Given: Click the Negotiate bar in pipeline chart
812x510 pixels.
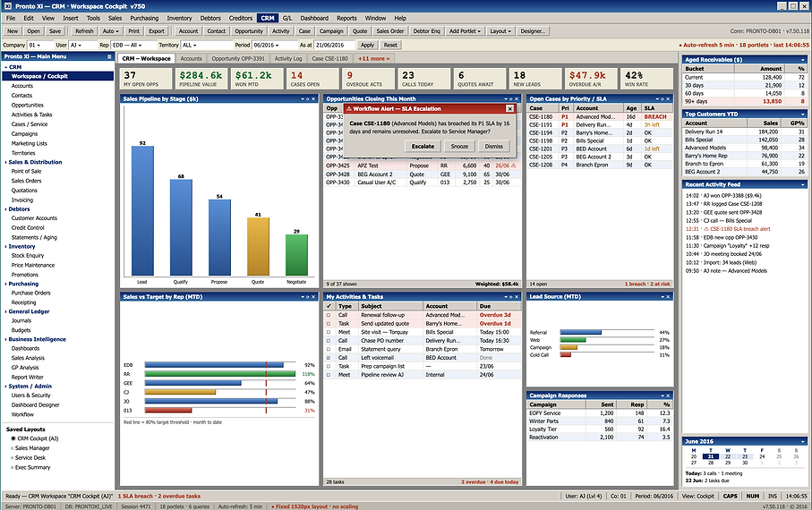Looking at the screenshot, I should pos(296,255).
